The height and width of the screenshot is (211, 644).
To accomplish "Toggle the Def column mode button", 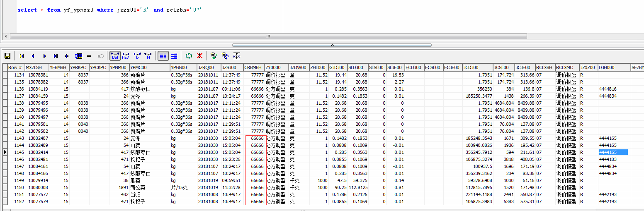I will [x=115, y=56].
